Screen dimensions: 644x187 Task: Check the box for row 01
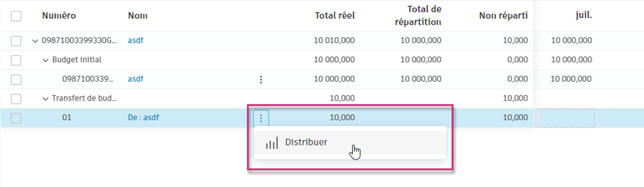(x=16, y=118)
